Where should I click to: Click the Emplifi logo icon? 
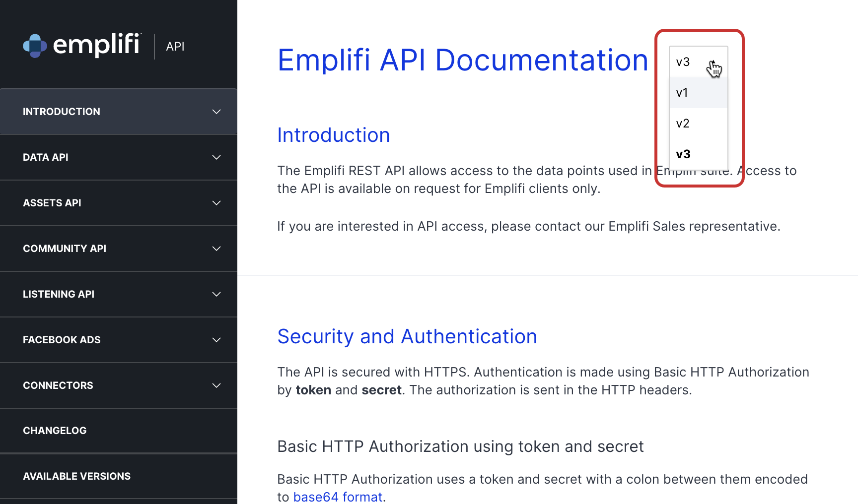pos(35,46)
